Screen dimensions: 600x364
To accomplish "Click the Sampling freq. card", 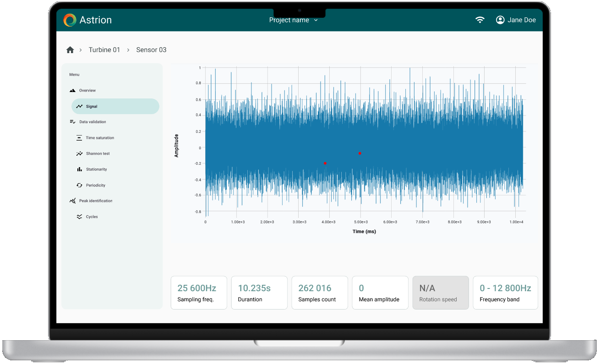I will click(x=199, y=293).
